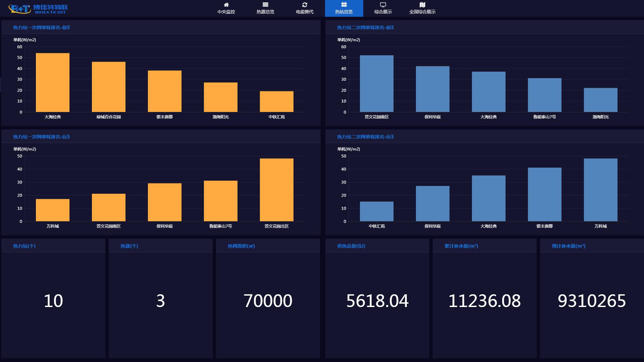Click the 银丰唐郡 bar in primary top-5 chart

[x=165, y=91]
